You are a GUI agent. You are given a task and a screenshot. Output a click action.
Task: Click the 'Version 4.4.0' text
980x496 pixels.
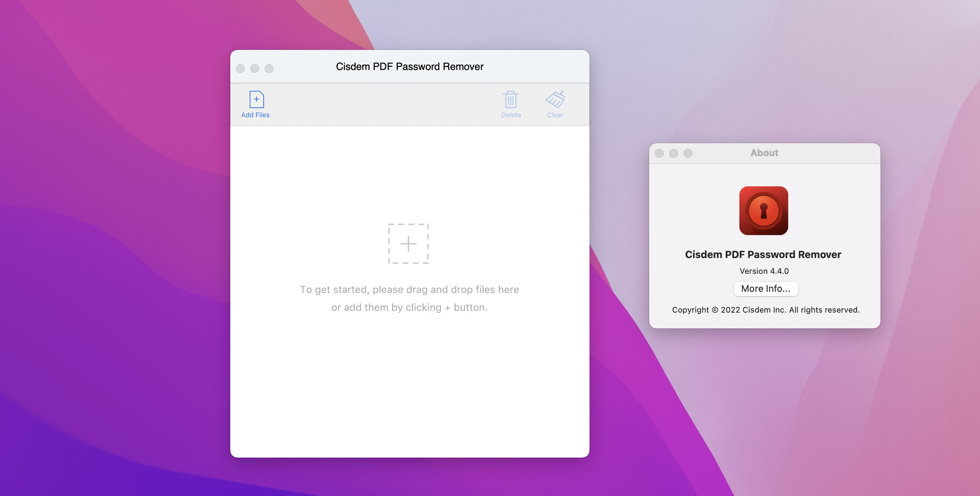[x=764, y=271]
